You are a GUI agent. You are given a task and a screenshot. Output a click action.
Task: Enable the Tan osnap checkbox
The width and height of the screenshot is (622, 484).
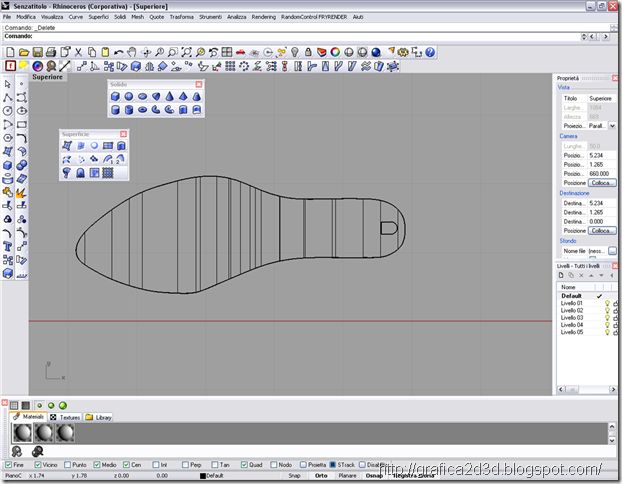click(215, 465)
